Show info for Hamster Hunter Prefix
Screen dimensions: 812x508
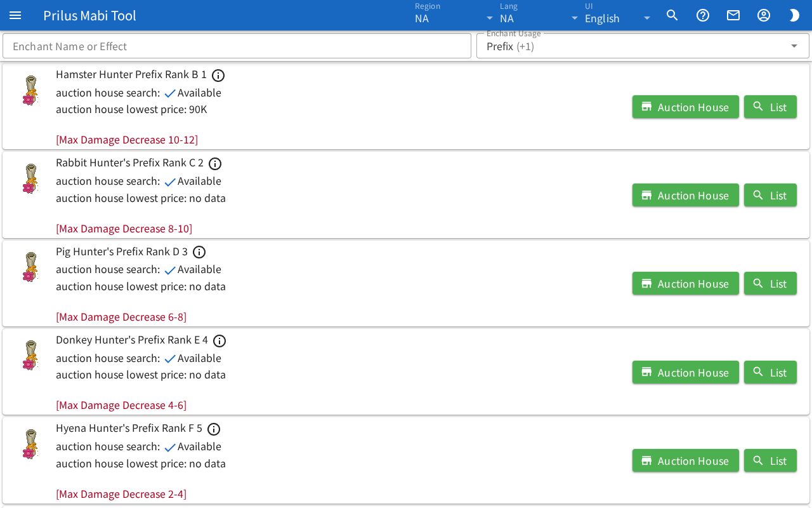(218, 76)
